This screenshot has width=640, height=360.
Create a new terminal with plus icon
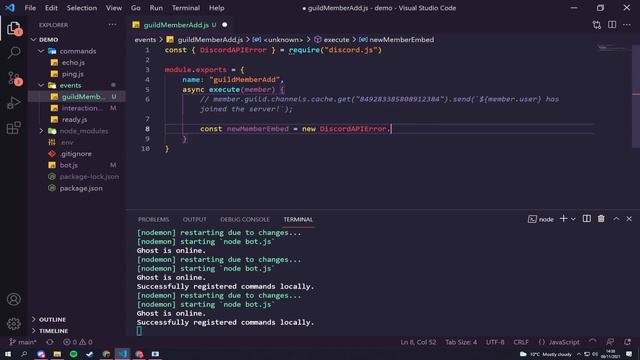[563, 219]
